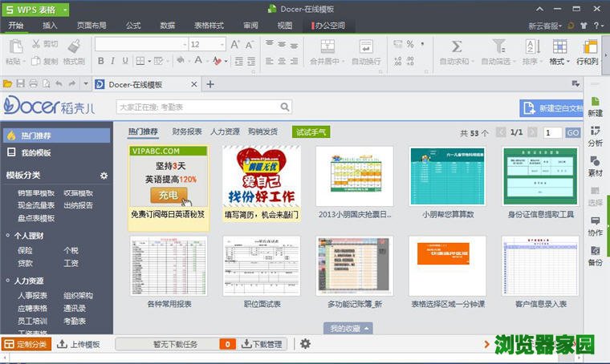Click the 上传模板 button
The width and height of the screenshot is (610, 364).
[x=79, y=344]
